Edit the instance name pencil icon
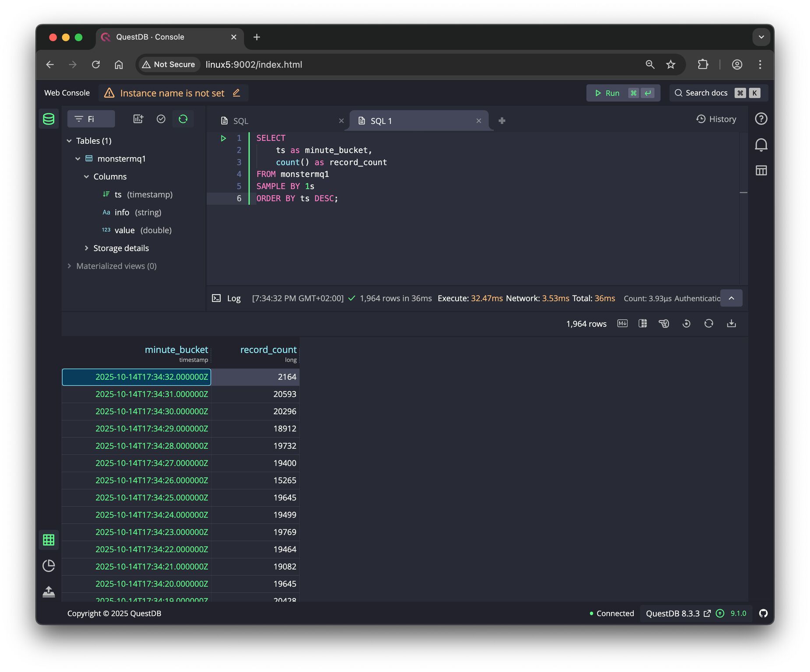810x672 pixels. (236, 93)
